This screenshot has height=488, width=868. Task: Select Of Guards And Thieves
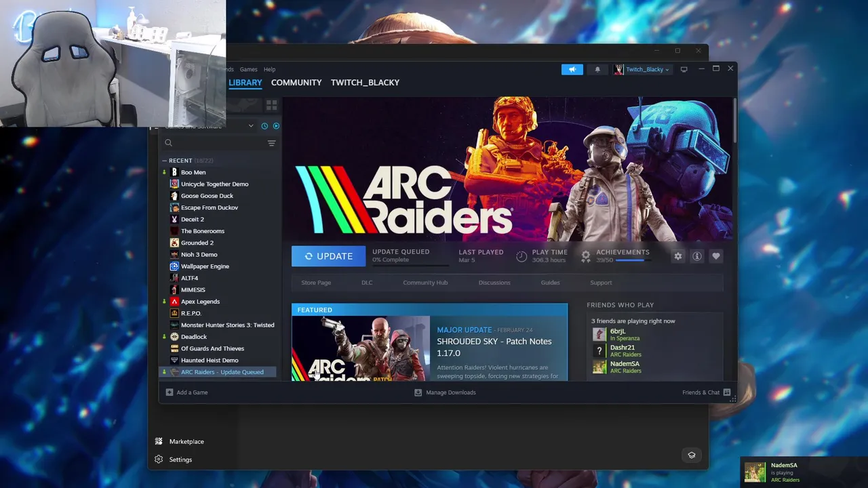212,348
